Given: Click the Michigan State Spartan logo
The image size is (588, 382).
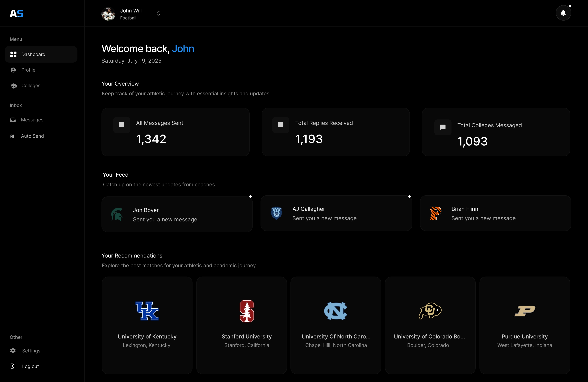Looking at the screenshot, I should [x=117, y=214].
